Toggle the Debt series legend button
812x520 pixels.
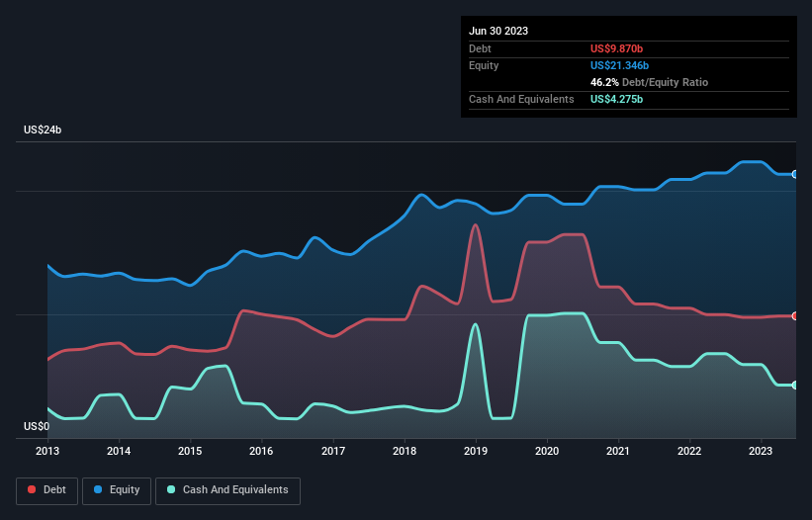pos(46,490)
